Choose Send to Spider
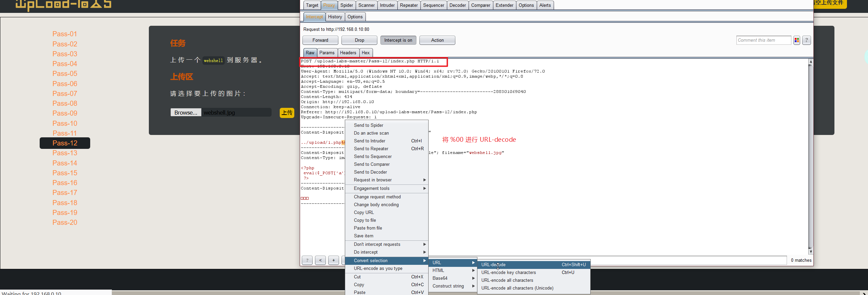 (387, 125)
